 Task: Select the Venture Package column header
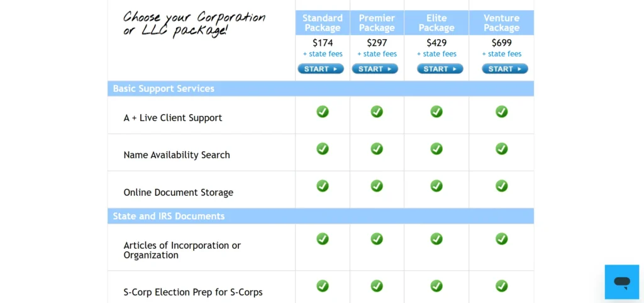(501, 23)
